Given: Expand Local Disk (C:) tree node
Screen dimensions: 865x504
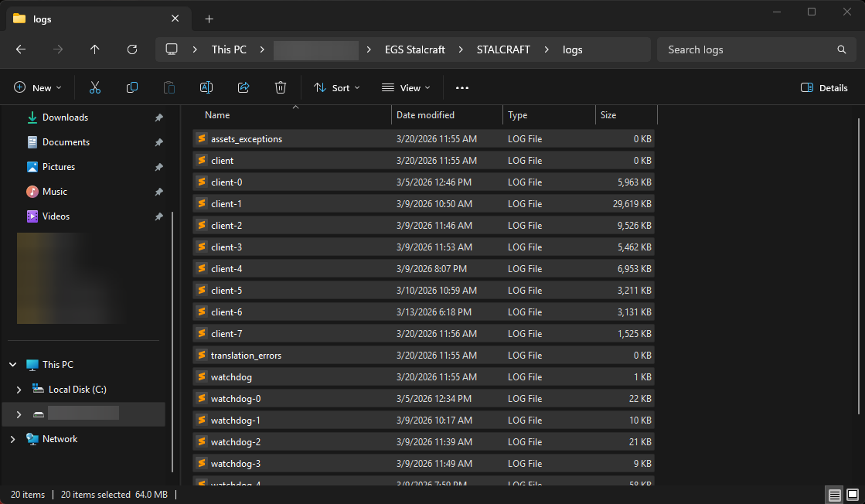Looking at the screenshot, I should point(19,390).
